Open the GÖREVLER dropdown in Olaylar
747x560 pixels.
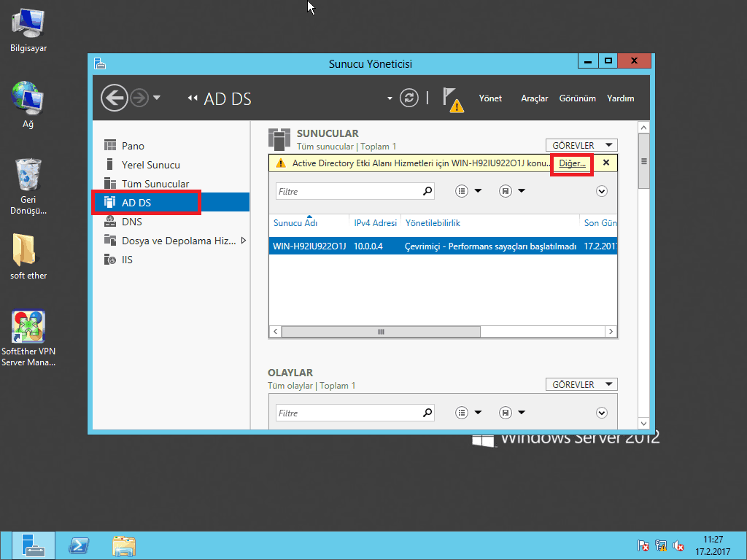(581, 384)
